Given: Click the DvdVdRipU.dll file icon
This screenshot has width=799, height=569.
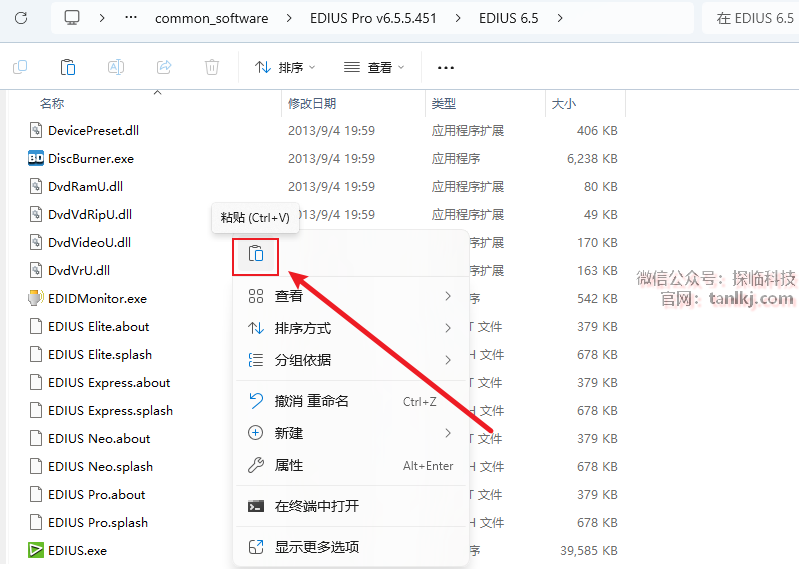Looking at the screenshot, I should click(36, 214).
